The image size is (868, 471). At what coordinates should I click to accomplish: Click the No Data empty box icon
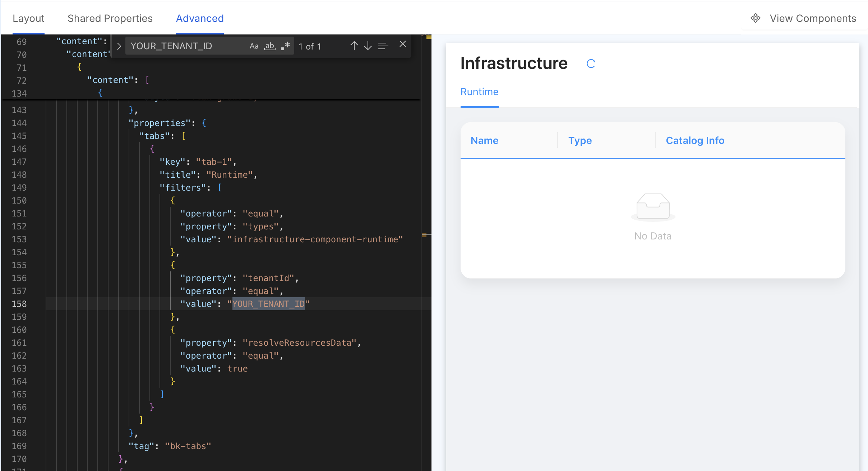coord(653,207)
